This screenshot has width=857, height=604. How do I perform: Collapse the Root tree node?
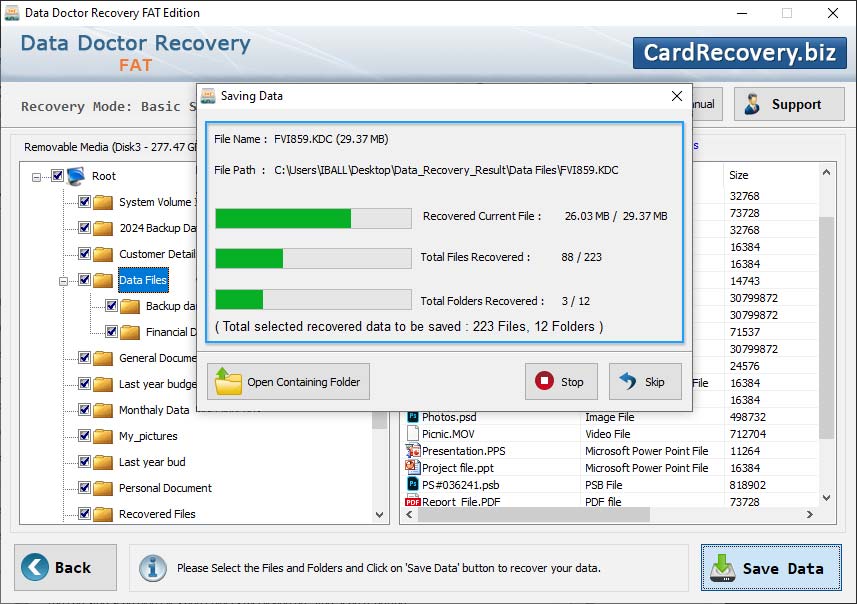[x=36, y=177]
